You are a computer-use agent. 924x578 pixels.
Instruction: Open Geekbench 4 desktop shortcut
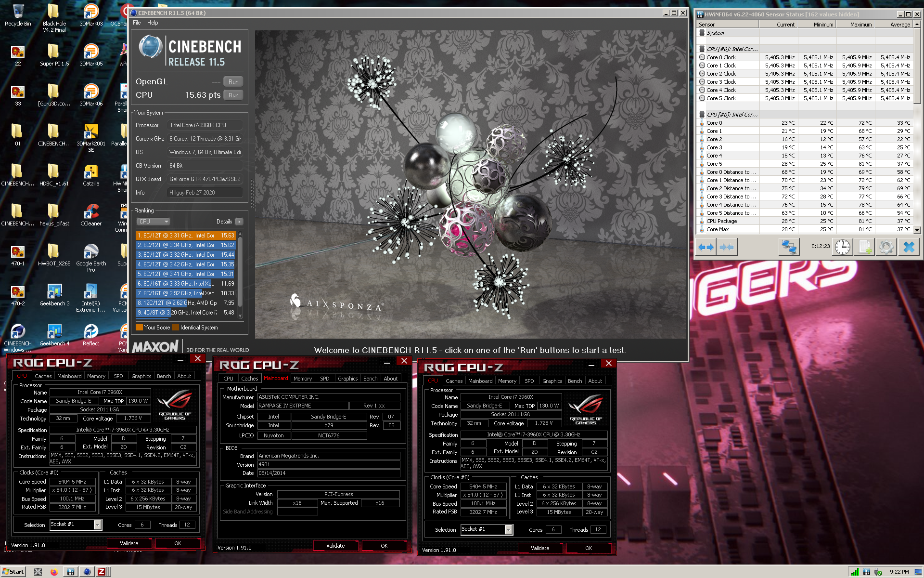tap(54, 334)
